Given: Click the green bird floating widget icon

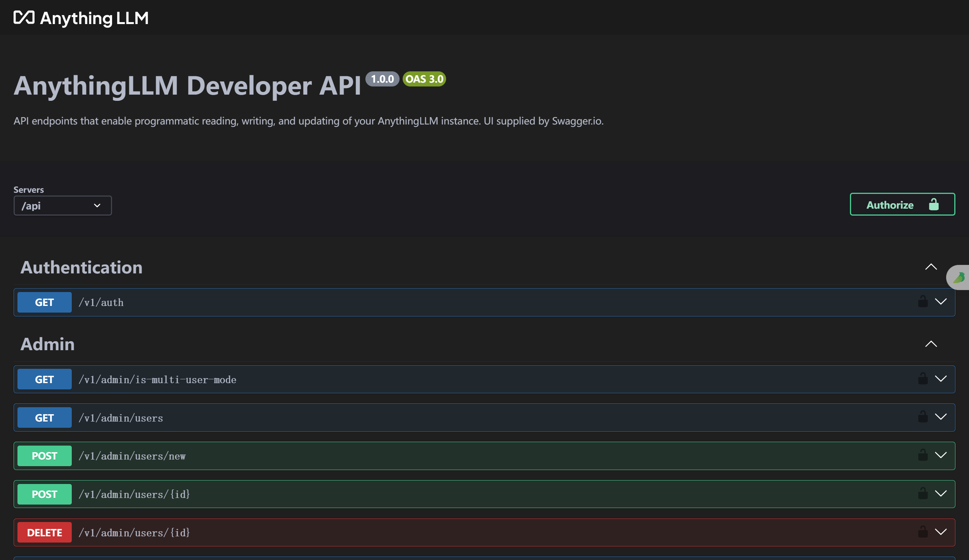Looking at the screenshot, I should [959, 277].
